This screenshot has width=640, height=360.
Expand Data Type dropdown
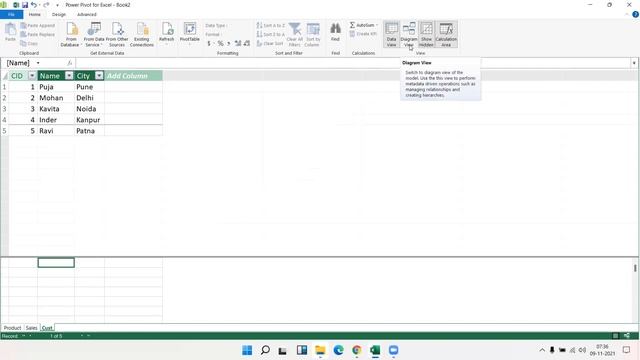tap(216, 25)
